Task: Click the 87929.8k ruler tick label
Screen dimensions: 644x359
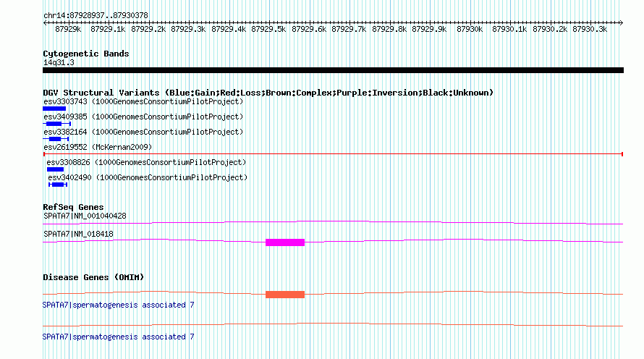Action: 389,29
